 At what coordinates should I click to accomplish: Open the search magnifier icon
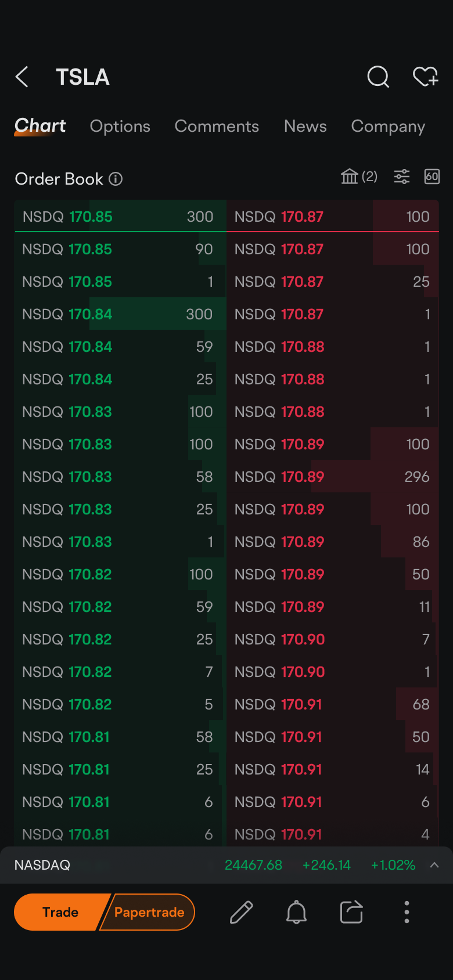tap(378, 77)
